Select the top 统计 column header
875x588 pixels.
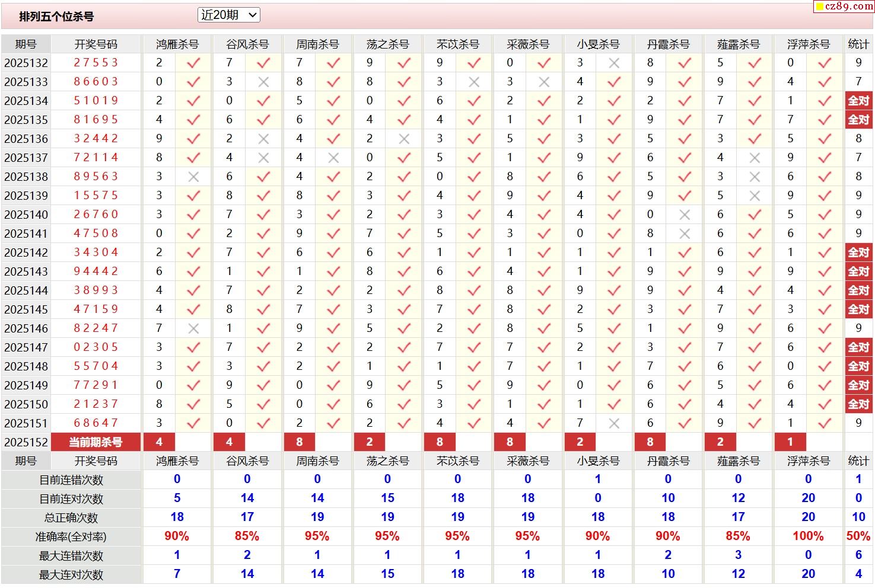[x=858, y=44]
